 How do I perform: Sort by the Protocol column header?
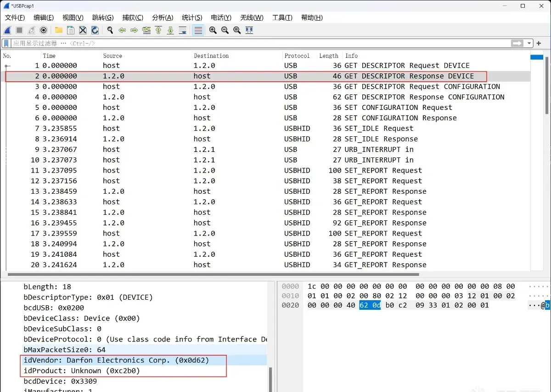coord(299,56)
